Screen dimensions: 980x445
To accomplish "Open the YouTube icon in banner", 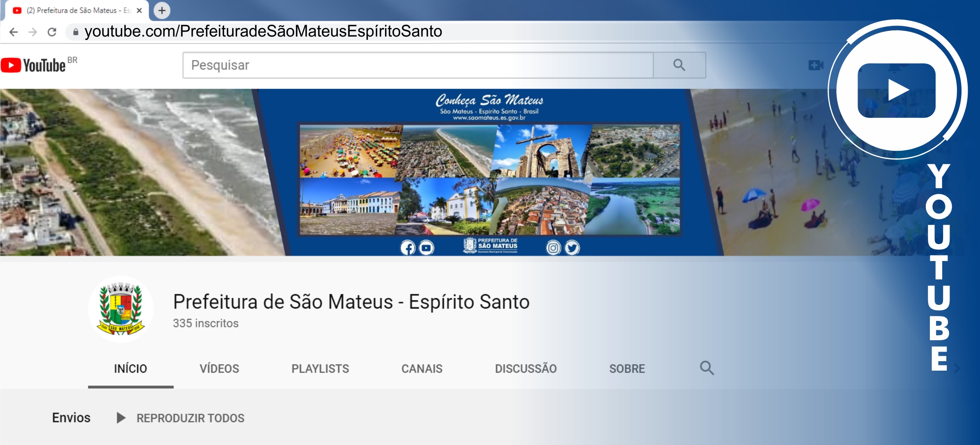I will (x=427, y=248).
